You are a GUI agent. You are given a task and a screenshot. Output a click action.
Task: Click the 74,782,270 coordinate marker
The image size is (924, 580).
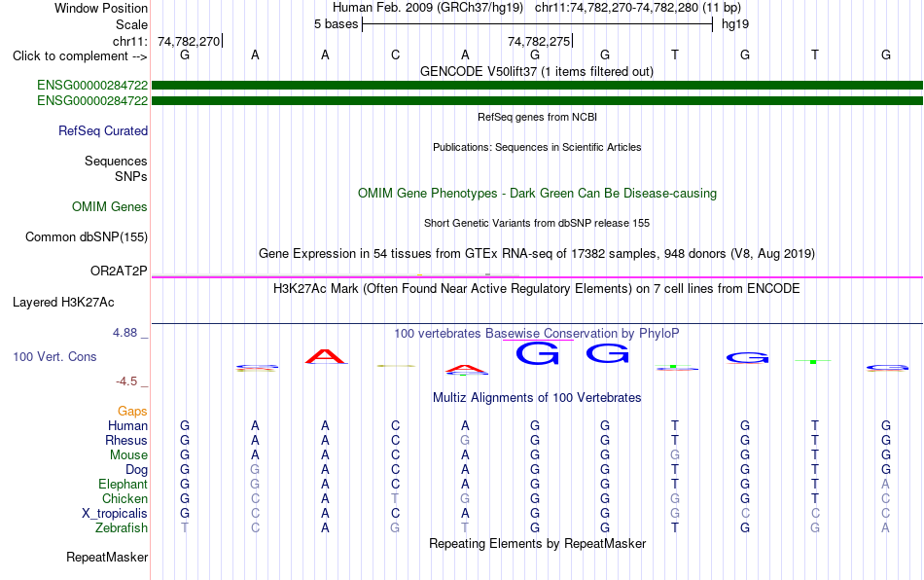189,41
